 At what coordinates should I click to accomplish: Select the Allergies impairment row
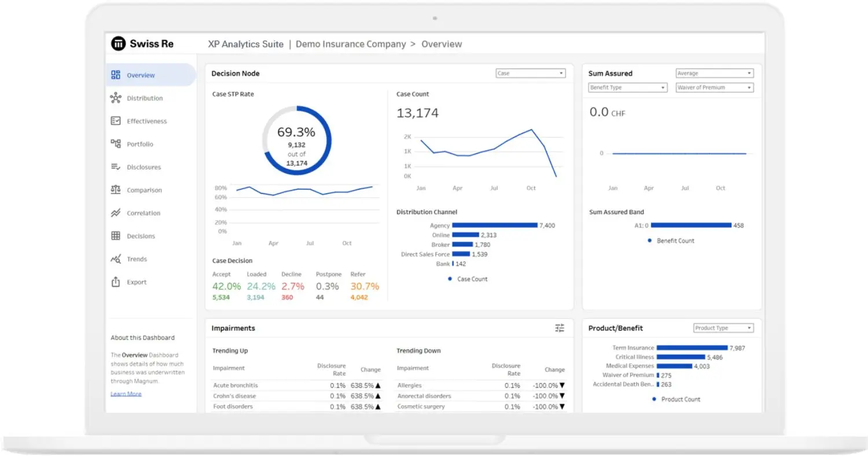click(481, 385)
